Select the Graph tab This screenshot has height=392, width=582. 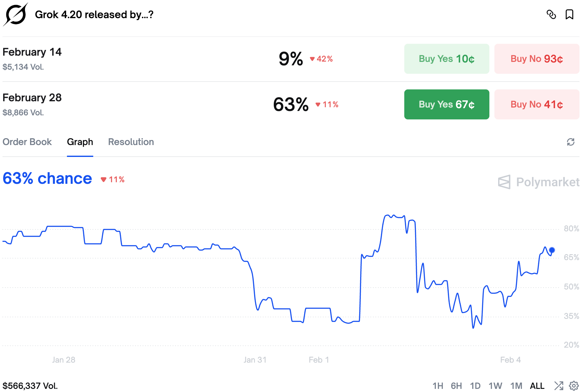pos(80,142)
